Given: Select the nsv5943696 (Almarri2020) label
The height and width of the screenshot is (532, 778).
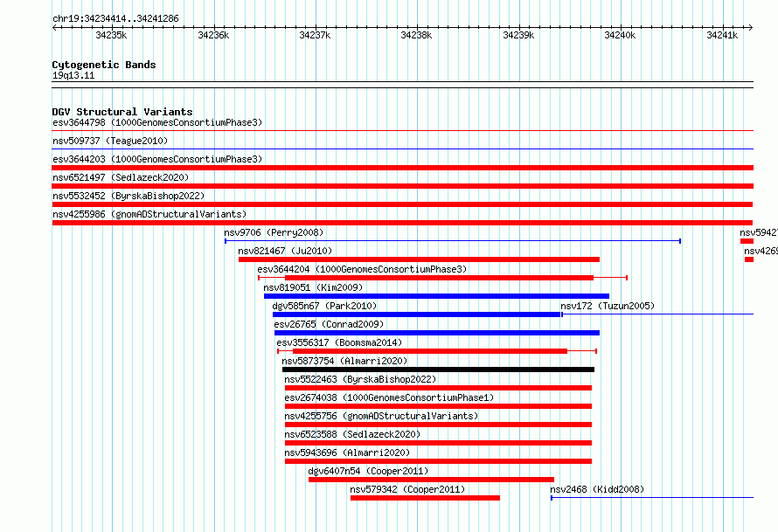Looking at the screenshot, I should [347, 453].
